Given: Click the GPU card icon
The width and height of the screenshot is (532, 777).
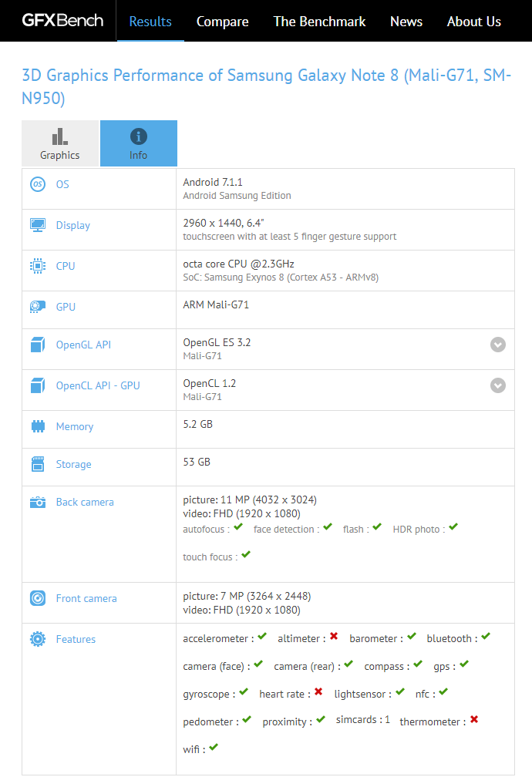Looking at the screenshot, I should (38, 307).
